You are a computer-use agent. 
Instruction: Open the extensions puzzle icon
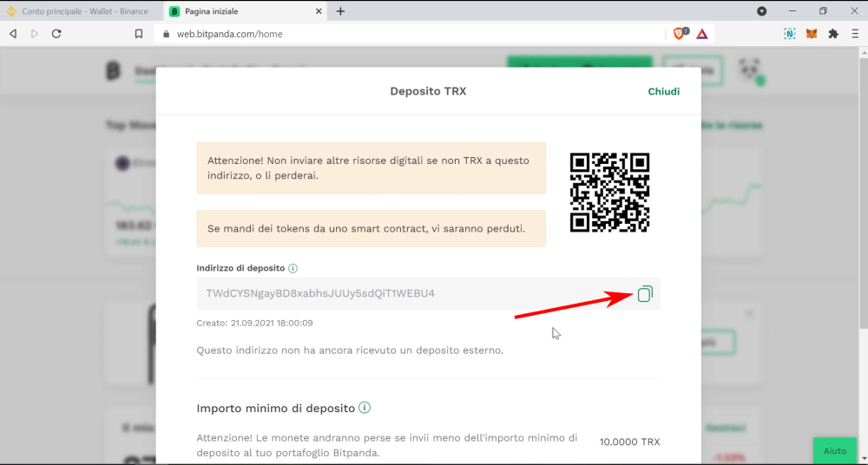(833, 34)
